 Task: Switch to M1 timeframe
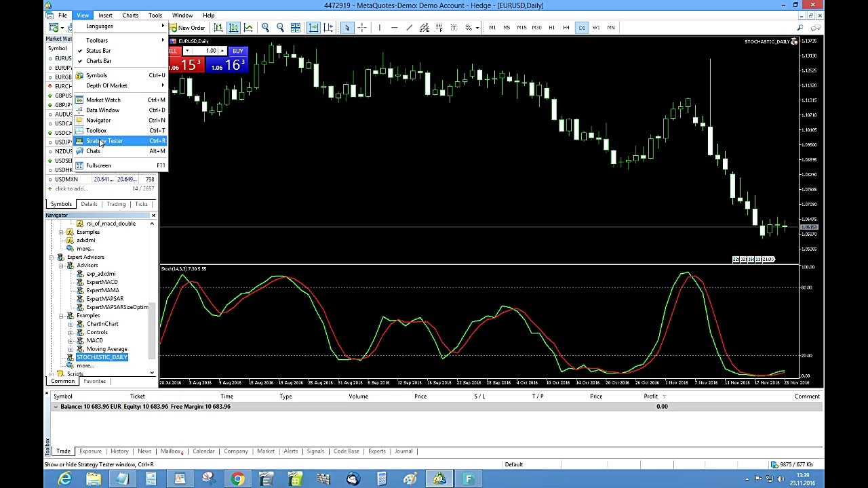[492, 28]
